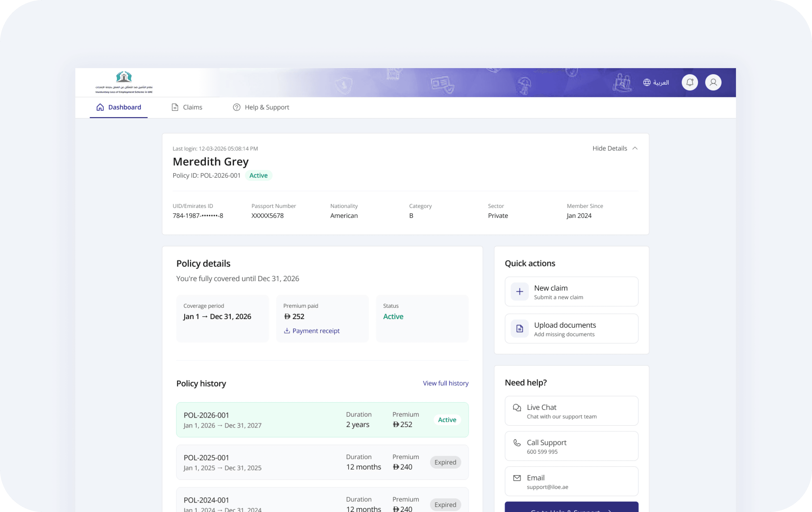Click the plus icon for New claim
The width and height of the screenshot is (812, 512).
point(519,291)
